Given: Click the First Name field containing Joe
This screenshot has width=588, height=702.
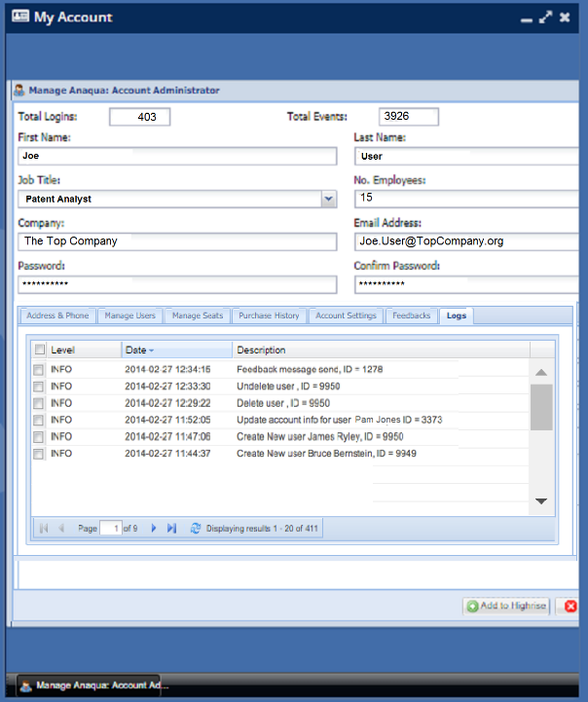Looking at the screenshot, I should [x=177, y=156].
